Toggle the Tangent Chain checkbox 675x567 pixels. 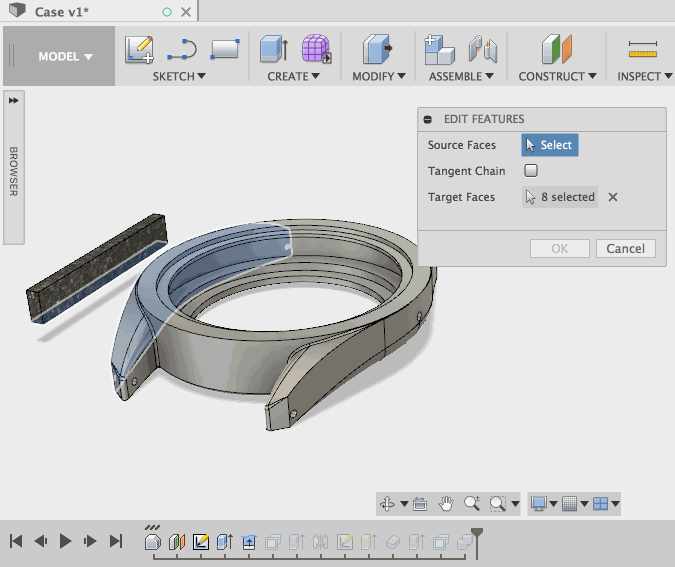tap(531, 171)
